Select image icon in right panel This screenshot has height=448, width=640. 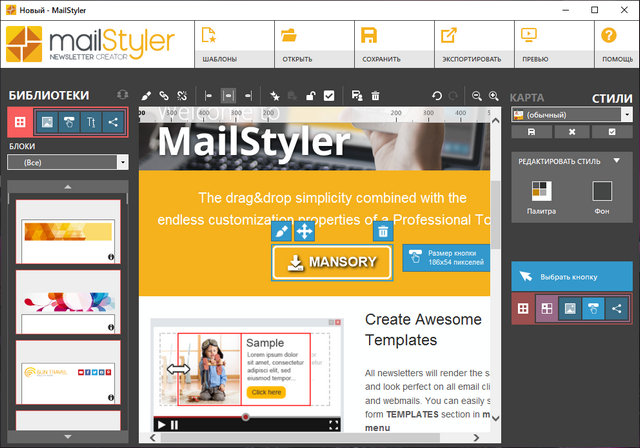point(570,308)
